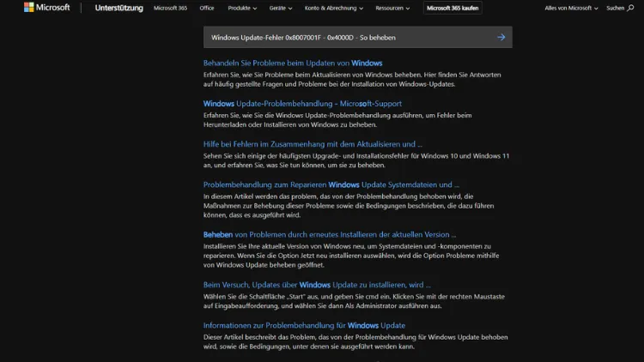Open 'Beheben von Problemen durch erneutes Installieren' result
This screenshot has height=362, width=644.
330,235
